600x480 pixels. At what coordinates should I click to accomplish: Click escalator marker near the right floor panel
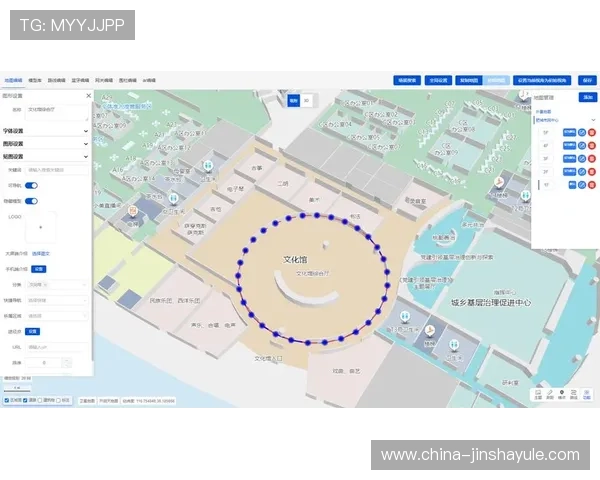[498, 183]
